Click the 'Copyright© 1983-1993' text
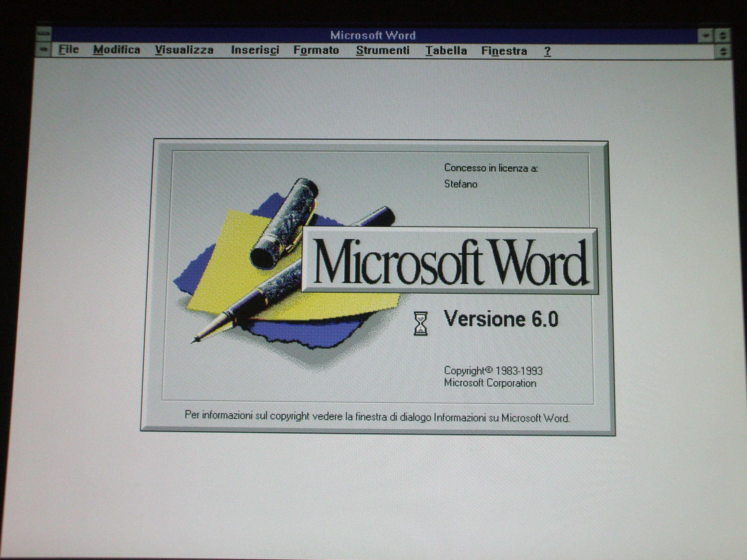The image size is (747, 560). point(493,371)
